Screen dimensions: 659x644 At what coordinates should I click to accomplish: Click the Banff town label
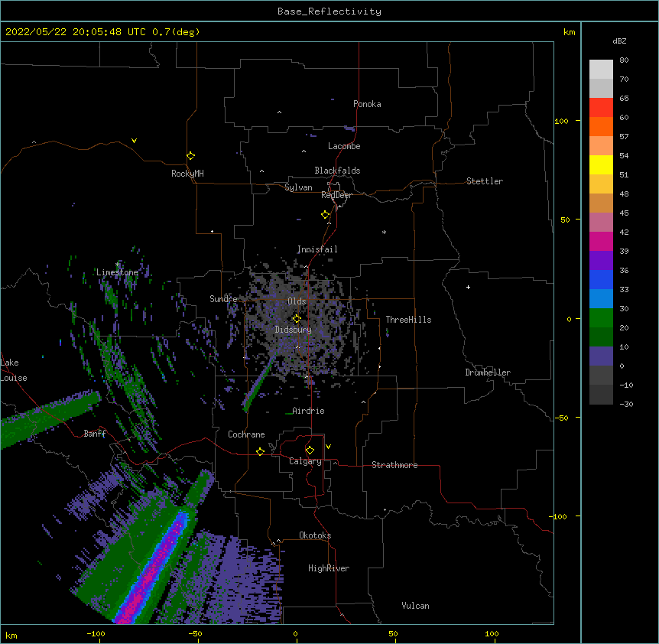coord(95,434)
